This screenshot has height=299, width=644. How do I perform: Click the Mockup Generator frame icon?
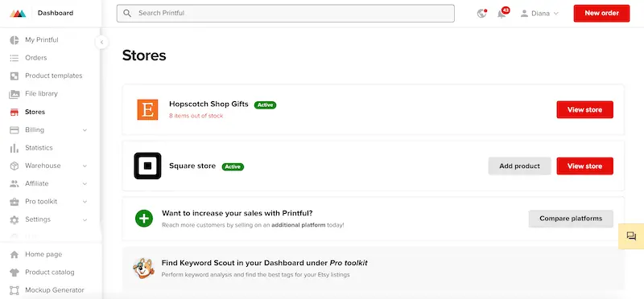click(x=14, y=290)
